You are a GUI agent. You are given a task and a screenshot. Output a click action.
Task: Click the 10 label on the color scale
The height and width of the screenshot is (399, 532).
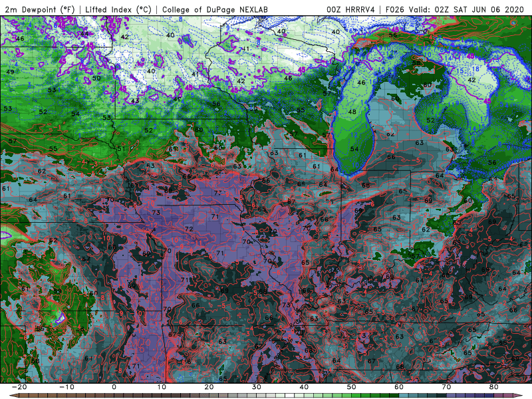162,387
